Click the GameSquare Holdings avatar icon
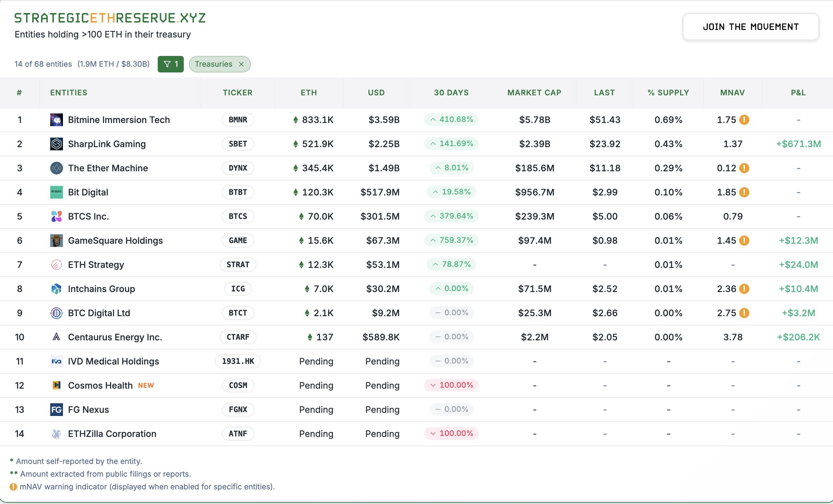This screenshot has width=833, height=504. (57, 241)
